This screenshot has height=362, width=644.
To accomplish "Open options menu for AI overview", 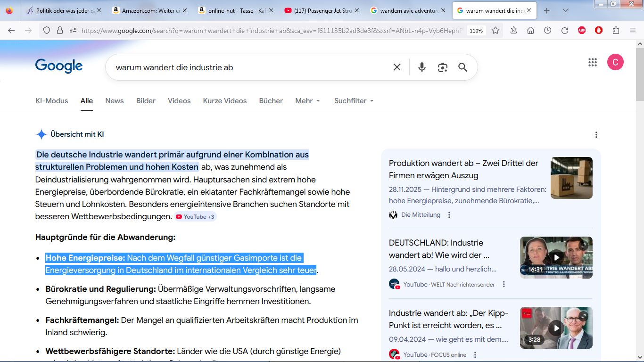I will 596,135.
